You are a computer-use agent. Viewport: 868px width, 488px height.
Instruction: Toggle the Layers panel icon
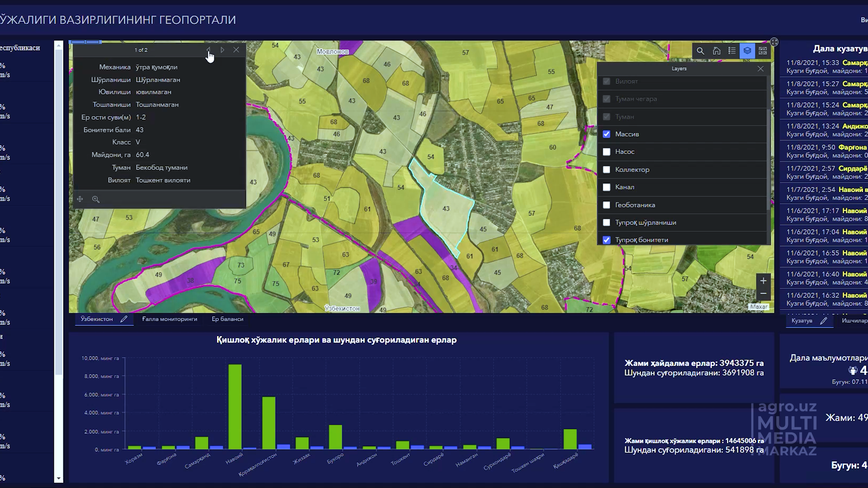[x=747, y=51]
